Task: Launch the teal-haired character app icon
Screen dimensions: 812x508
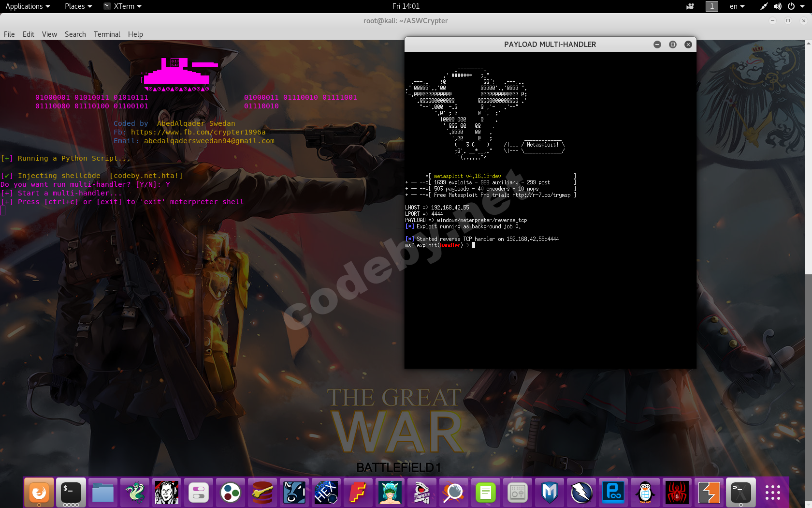Action: click(x=390, y=493)
